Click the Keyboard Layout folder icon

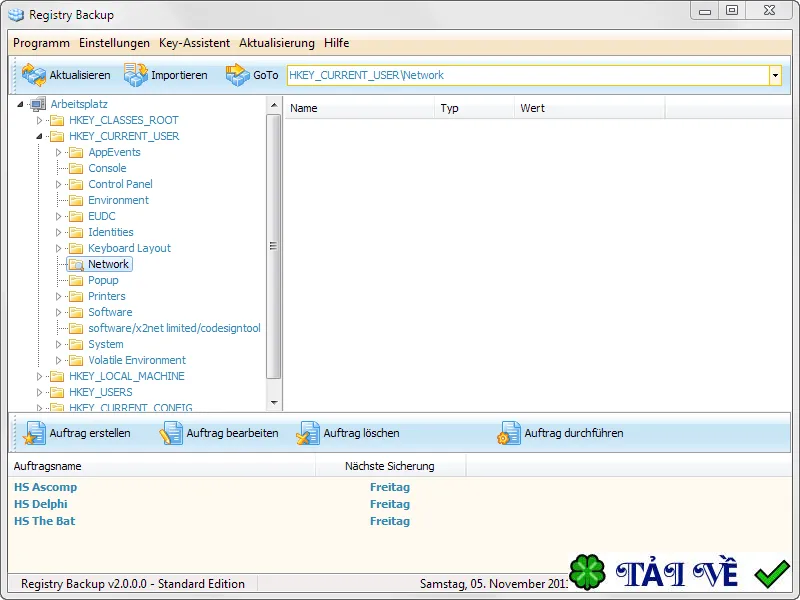[76, 248]
